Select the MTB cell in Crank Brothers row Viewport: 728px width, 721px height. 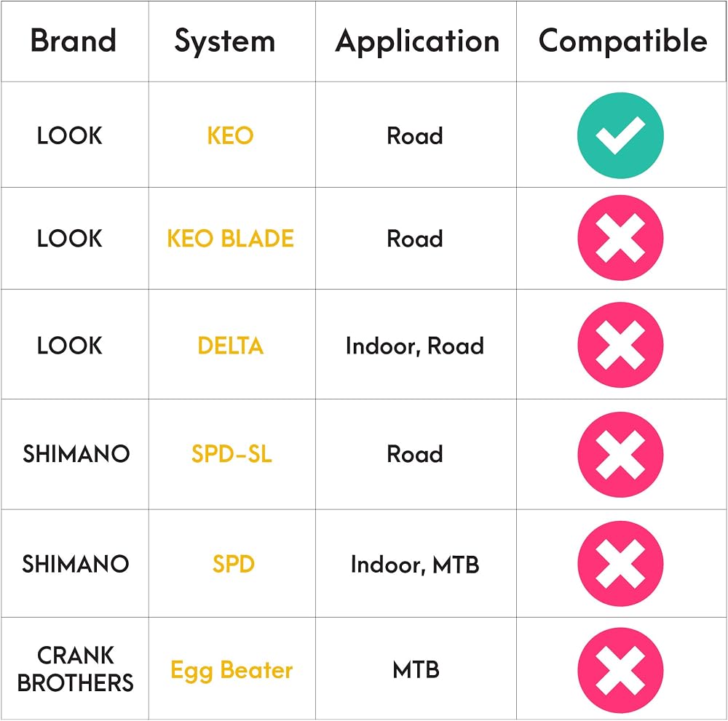pyautogui.click(x=416, y=670)
